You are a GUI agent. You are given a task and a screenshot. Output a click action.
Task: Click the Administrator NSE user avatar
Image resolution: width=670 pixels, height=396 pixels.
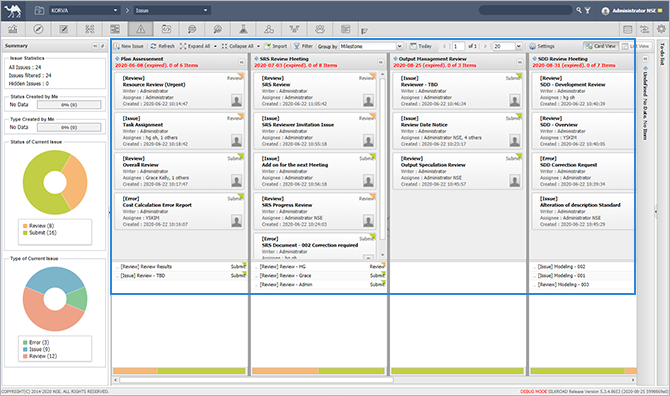pyautogui.click(x=605, y=11)
